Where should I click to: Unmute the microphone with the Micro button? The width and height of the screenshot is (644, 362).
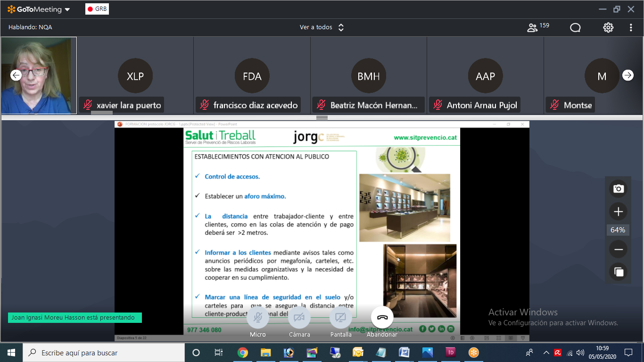coord(258,318)
